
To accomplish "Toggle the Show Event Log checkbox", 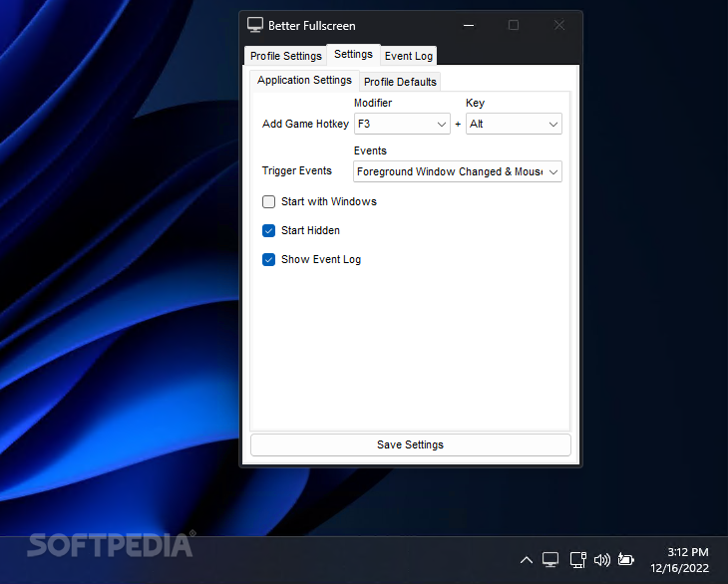I will (x=269, y=259).
